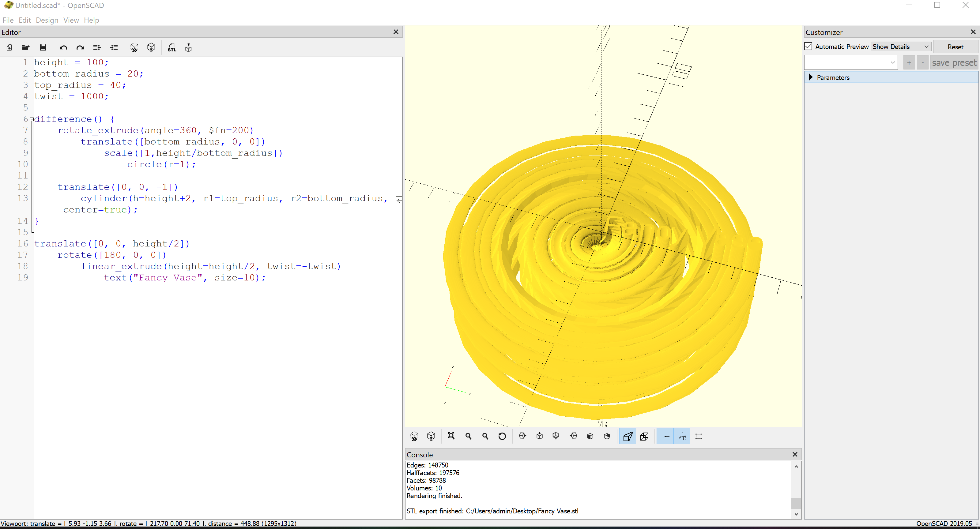Viewport: 980px width, 529px height.
Task: Open the Design menu
Action: 47,20
